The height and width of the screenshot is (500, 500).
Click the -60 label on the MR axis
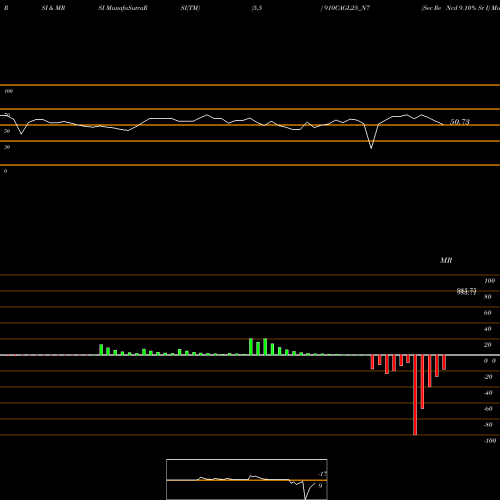pos(488,409)
